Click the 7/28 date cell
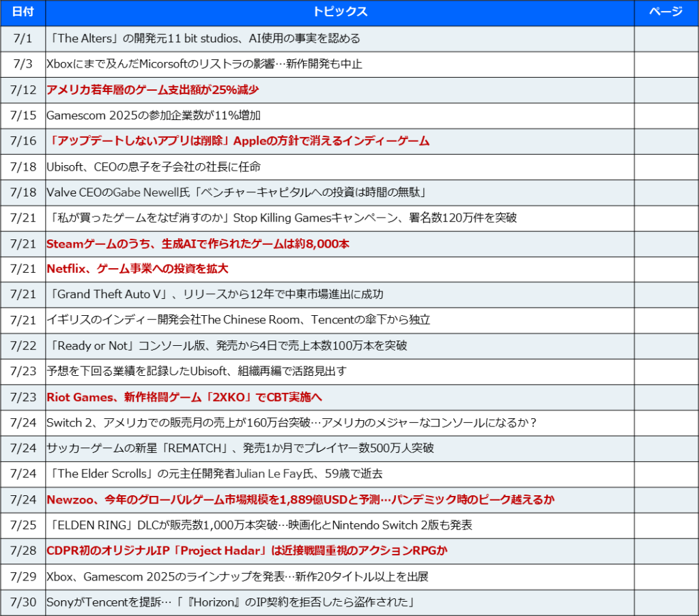The image size is (699, 616). coord(23,551)
